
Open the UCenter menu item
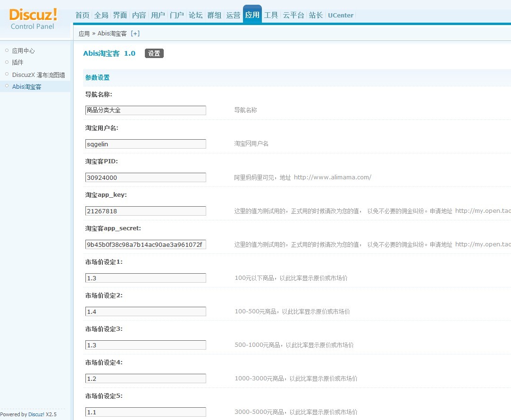tap(340, 15)
